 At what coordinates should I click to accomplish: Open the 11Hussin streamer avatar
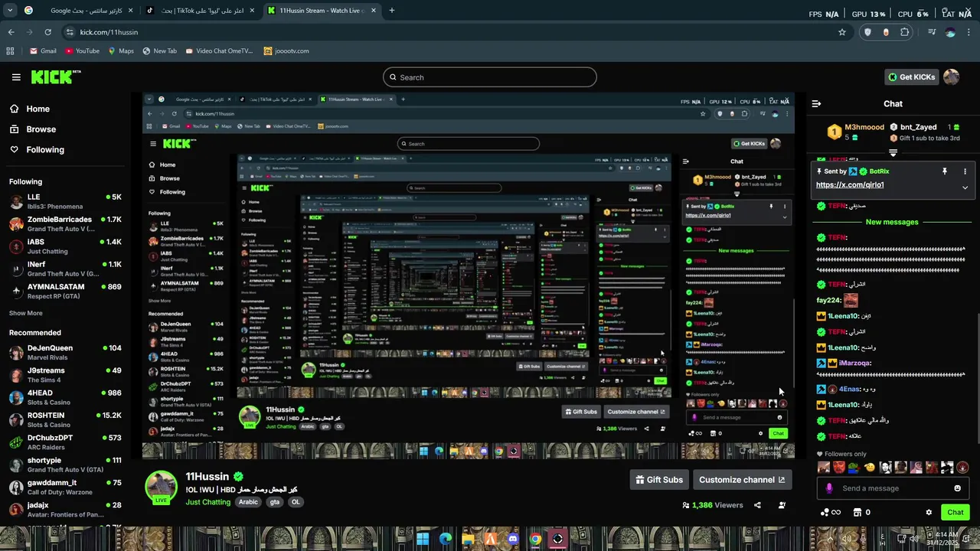point(162,487)
